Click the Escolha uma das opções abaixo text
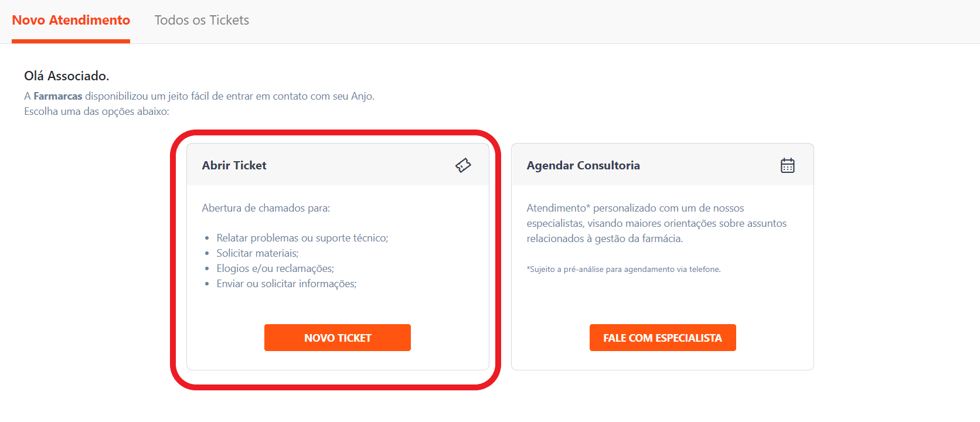Image resolution: width=980 pixels, height=422 pixels. (96, 111)
